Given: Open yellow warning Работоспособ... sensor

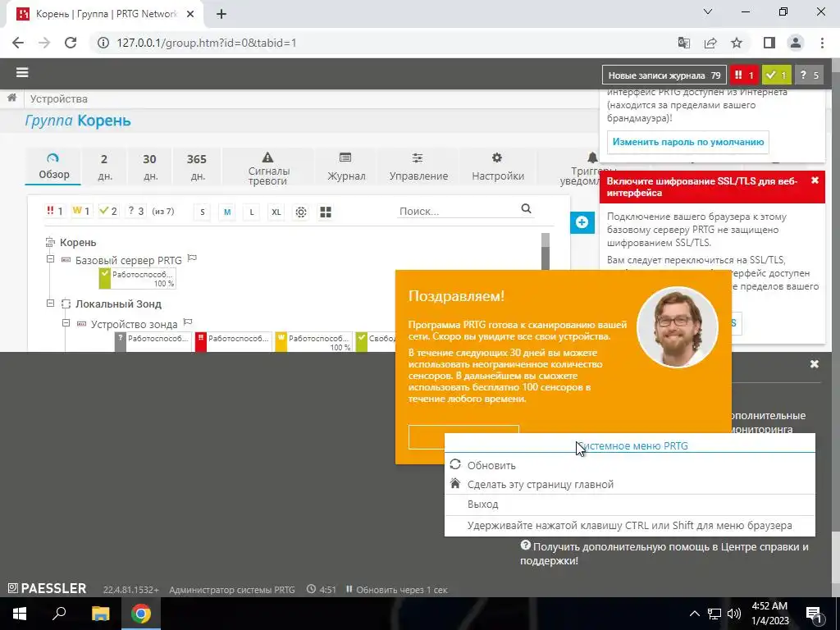Looking at the screenshot, I should pos(313,342).
